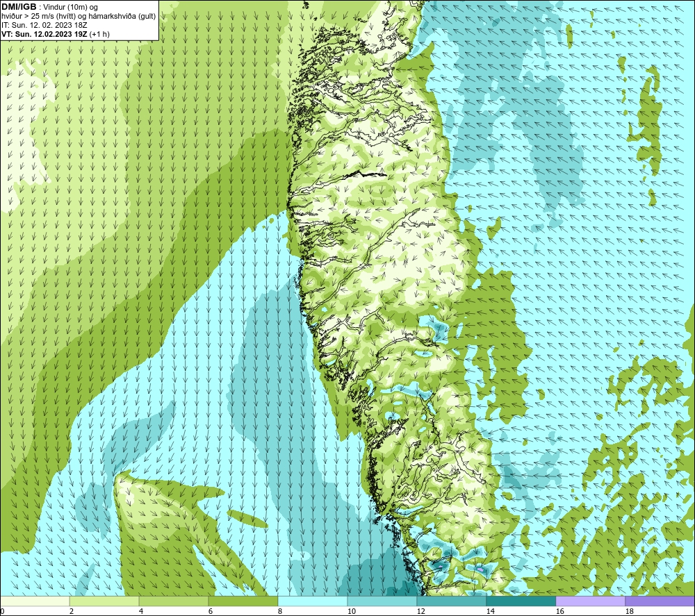Click the 16–18 m/s lavender legend swatch
The height and width of the screenshot is (616, 695).
coord(590,601)
